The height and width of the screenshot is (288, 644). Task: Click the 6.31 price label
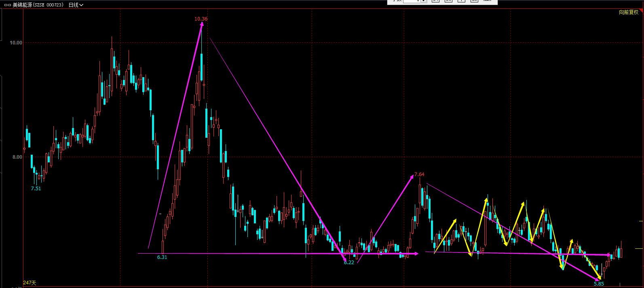(162, 257)
